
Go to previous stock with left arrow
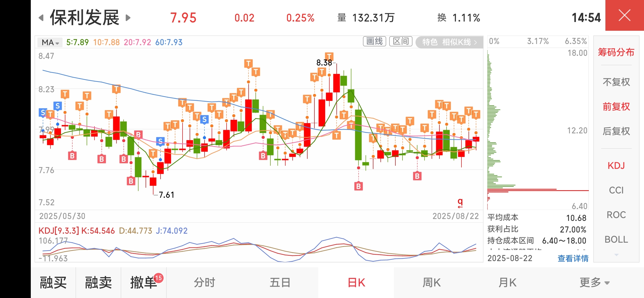coord(41,18)
